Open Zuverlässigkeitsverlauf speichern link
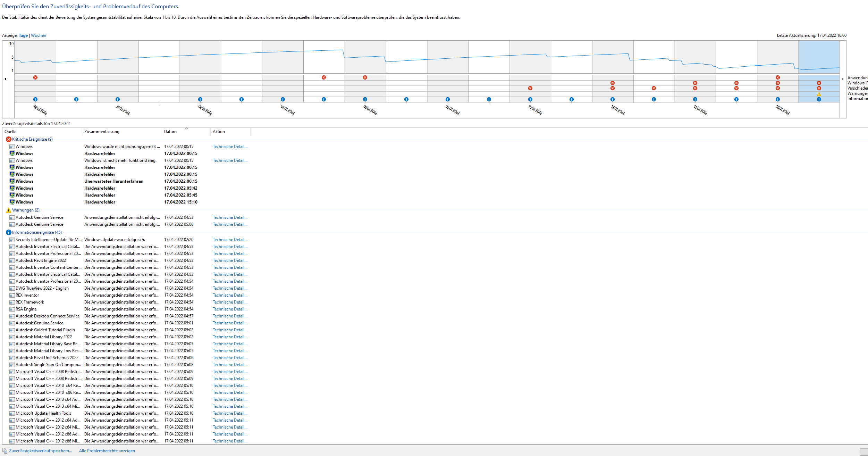This screenshot has width=868, height=456. click(41, 451)
